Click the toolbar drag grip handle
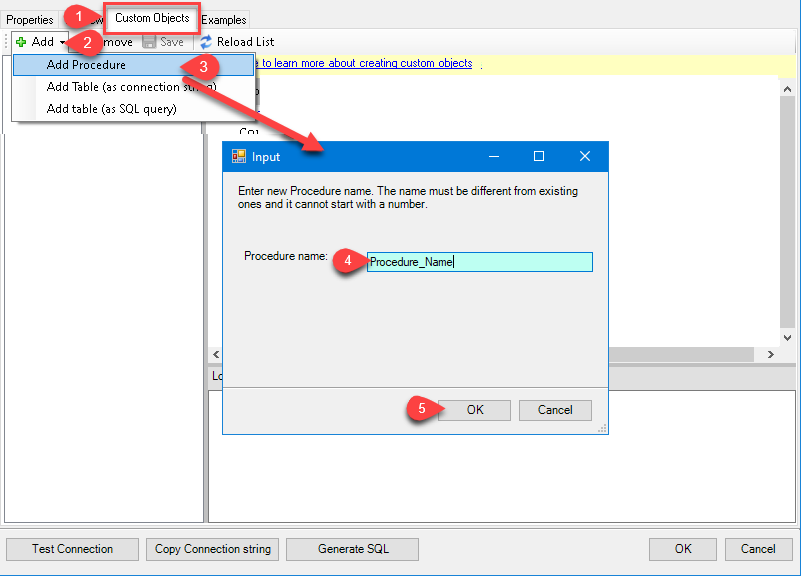Viewport: 801px width, 576px height. 6,42
